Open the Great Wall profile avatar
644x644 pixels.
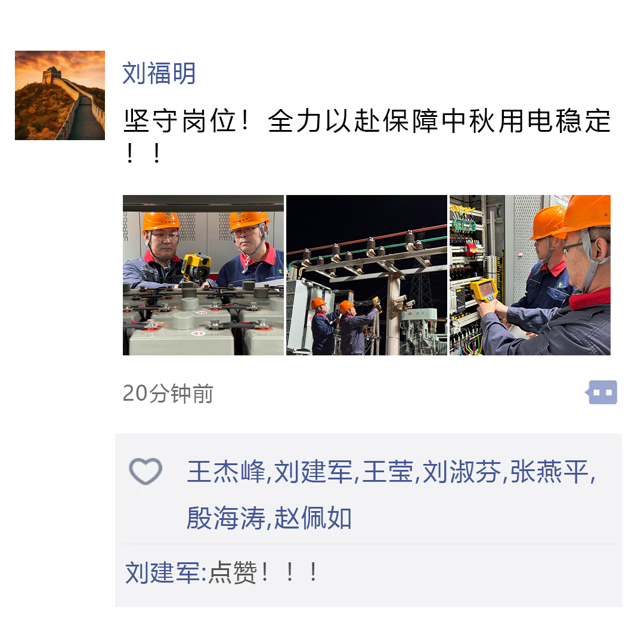[x=60, y=95]
